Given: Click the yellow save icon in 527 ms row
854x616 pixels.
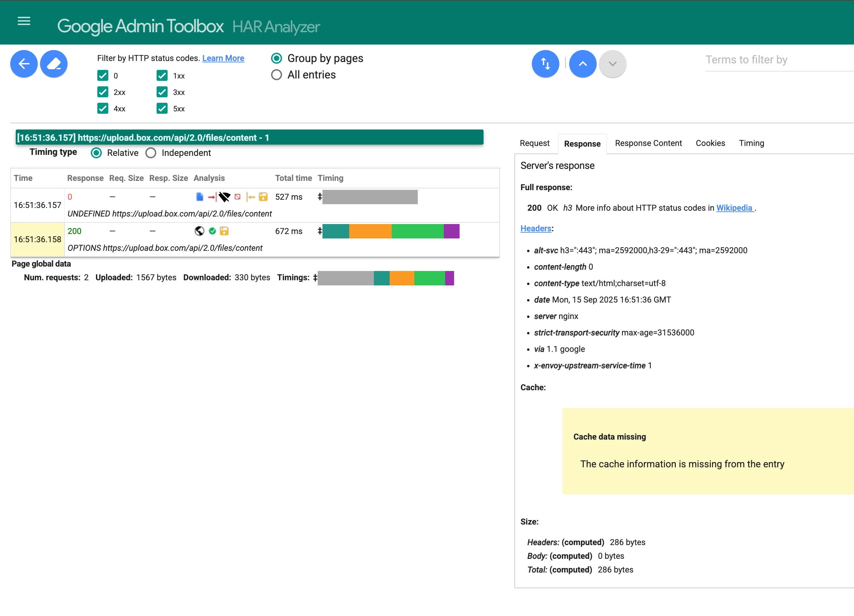Looking at the screenshot, I should click(263, 197).
